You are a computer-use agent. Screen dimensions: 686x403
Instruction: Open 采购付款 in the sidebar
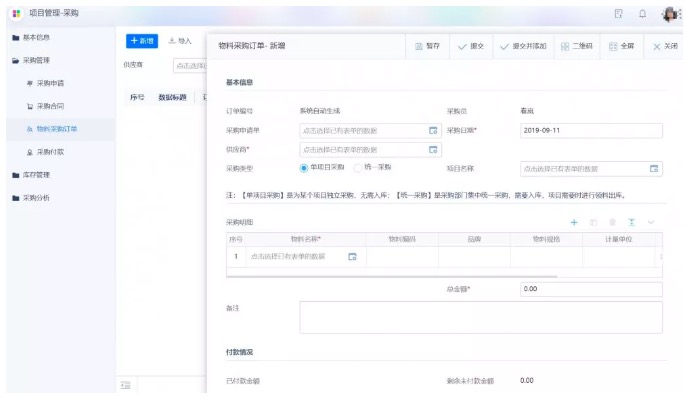click(49, 152)
